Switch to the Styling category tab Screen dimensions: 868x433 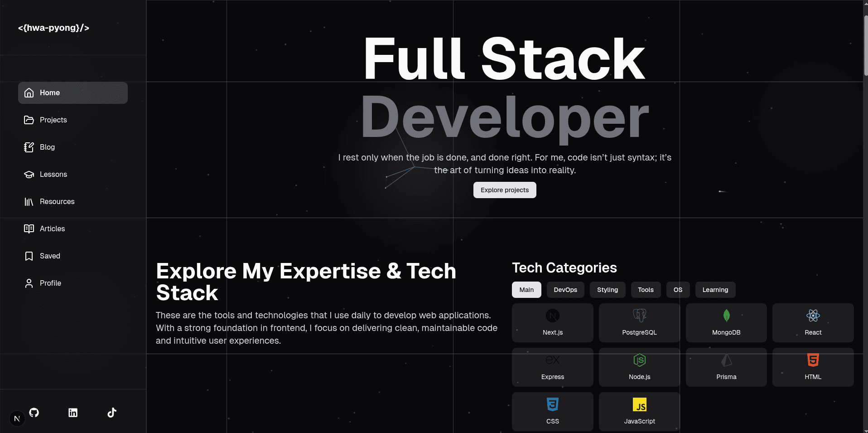[x=607, y=290]
